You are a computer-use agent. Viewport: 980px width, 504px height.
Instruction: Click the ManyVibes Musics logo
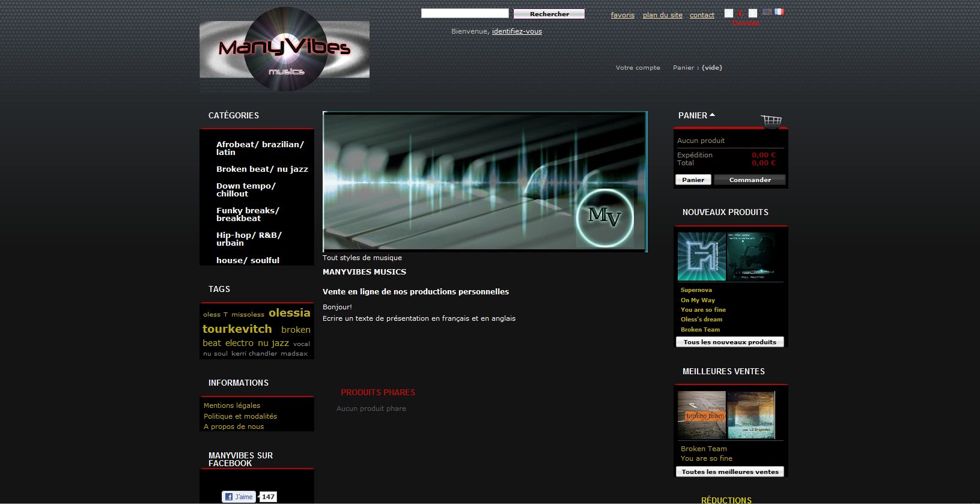284,50
